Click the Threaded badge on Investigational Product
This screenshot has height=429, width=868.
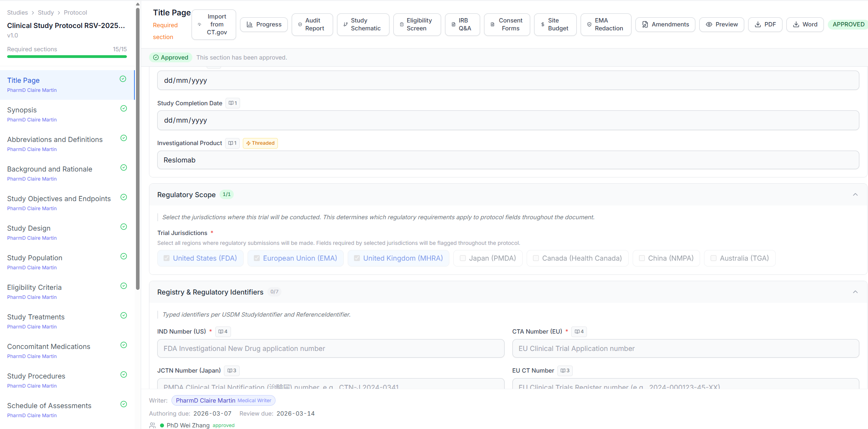click(x=260, y=143)
